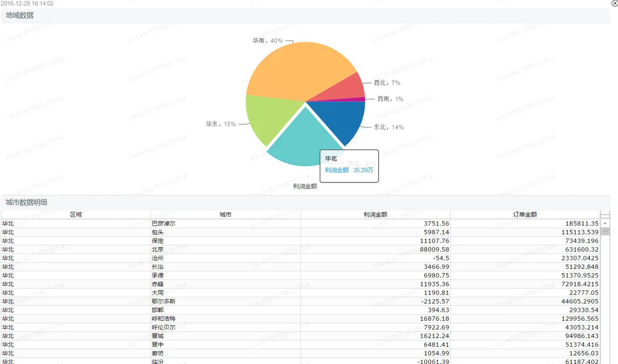618x364 pixels.
Task: Select the 晋中 city cell
Action: coord(226,345)
